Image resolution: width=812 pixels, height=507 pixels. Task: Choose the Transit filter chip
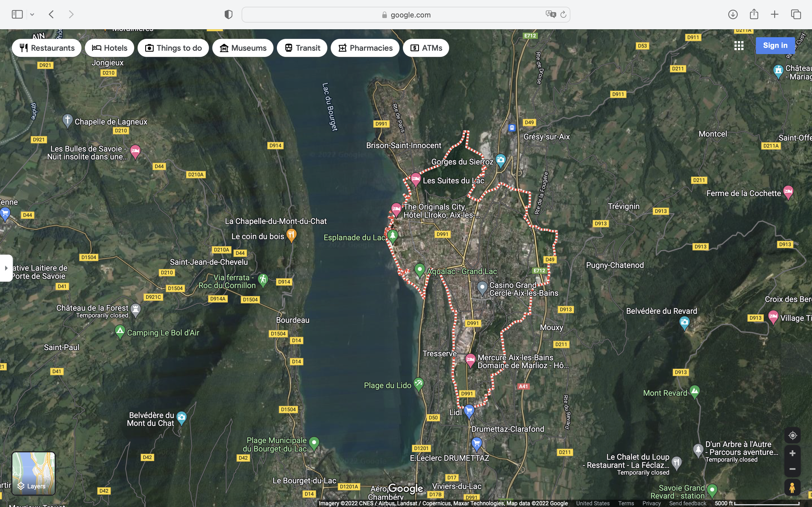click(302, 48)
